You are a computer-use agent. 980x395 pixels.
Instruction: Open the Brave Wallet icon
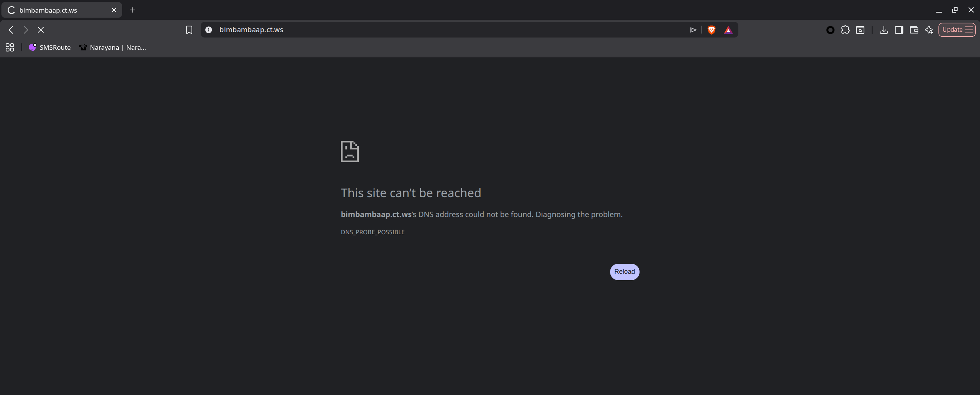[x=914, y=30]
